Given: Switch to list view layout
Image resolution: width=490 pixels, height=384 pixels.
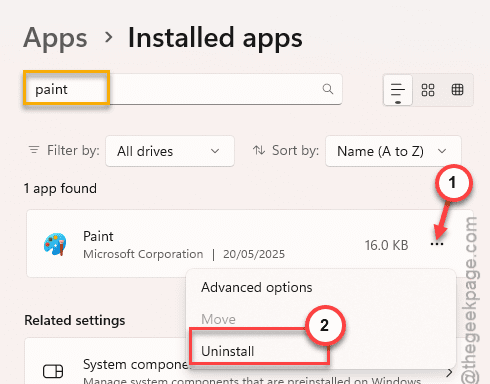Looking at the screenshot, I should coord(398,90).
